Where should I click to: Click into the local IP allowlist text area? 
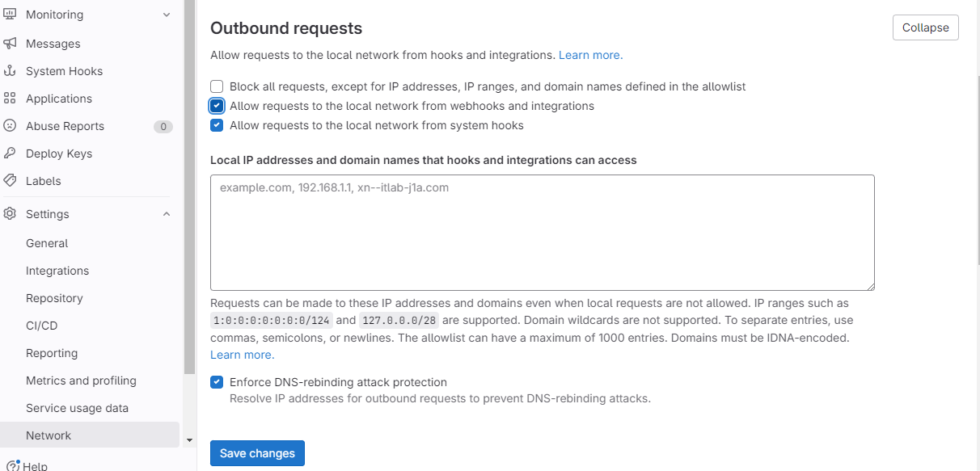pos(543,233)
